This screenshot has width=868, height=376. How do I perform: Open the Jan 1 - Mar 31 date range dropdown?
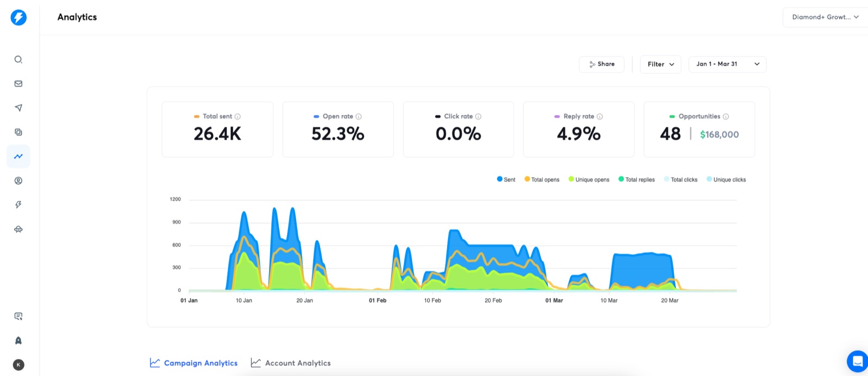pos(727,64)
